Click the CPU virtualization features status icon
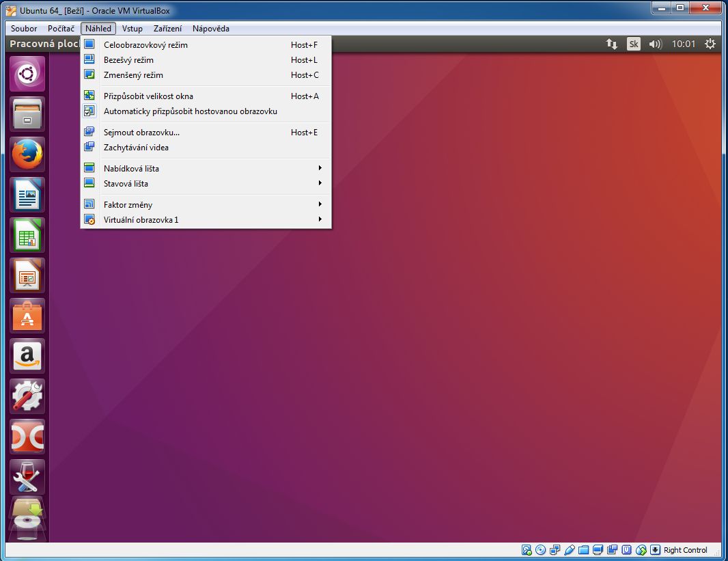Image resolution: width=728 pixels, height=561 pixels. coord(626,550)
